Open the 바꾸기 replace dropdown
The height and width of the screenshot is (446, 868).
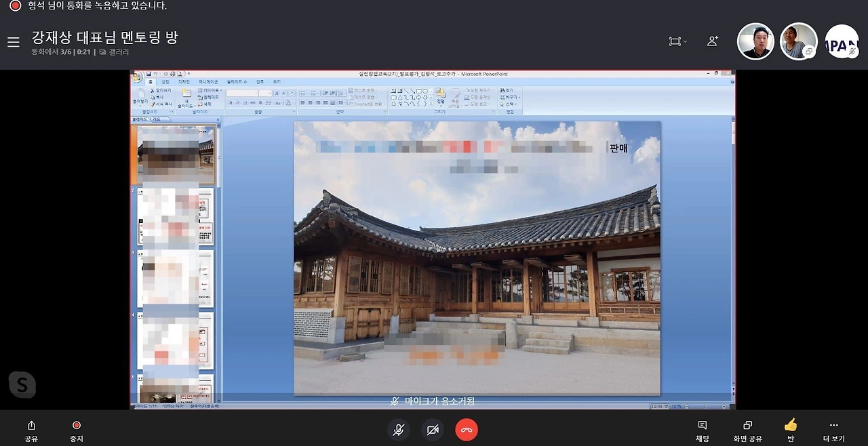click(510, 97)
